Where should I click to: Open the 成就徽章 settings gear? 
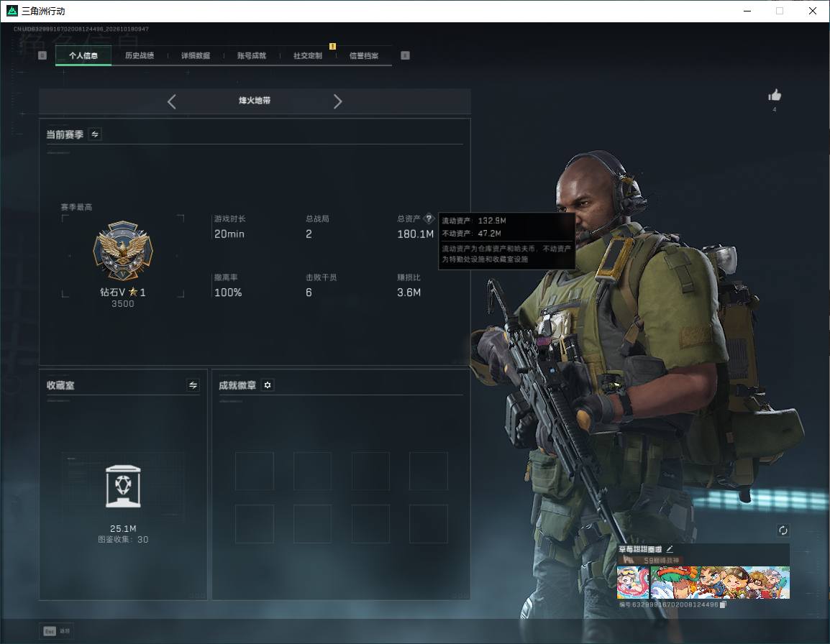click(x=268, y=385)
